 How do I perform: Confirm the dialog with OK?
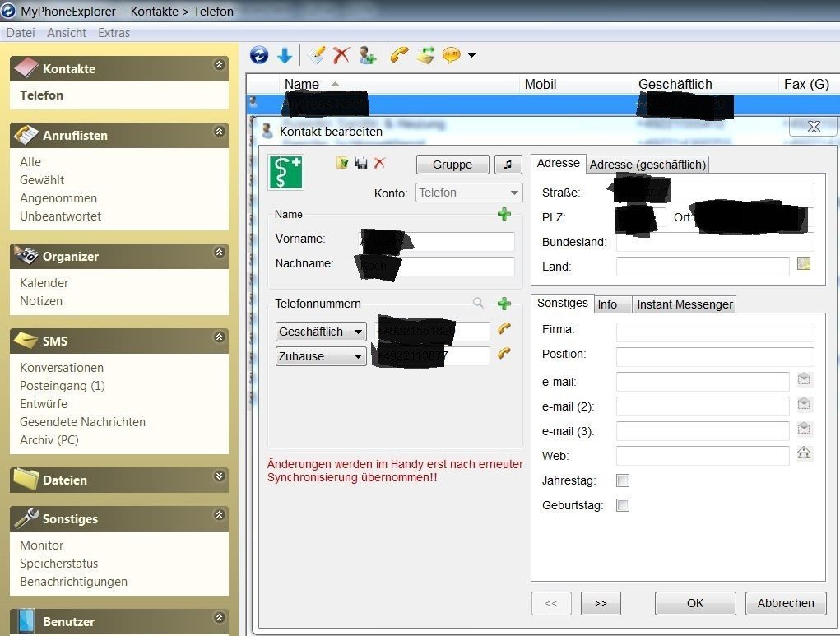click(695, 603)
